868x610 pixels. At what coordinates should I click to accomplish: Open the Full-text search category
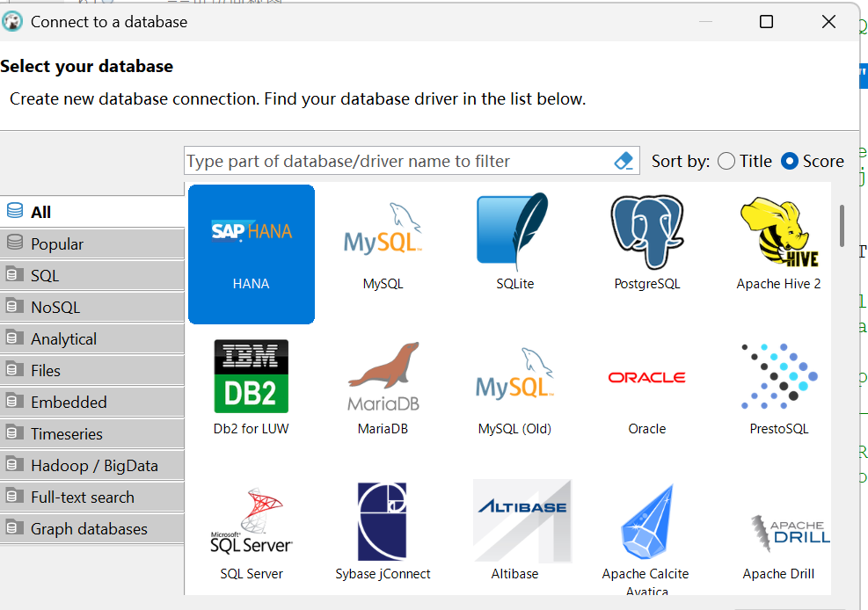(x=91, y=497)
